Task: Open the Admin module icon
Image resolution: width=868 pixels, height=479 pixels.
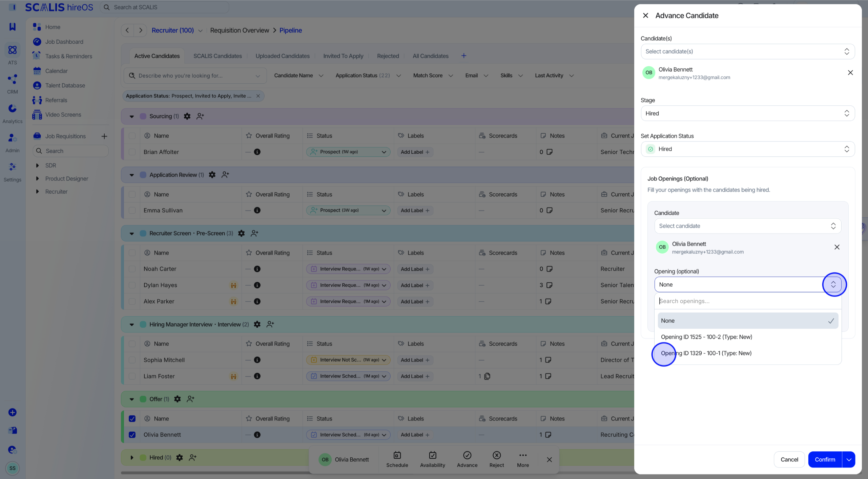Action: pos(13,138)
